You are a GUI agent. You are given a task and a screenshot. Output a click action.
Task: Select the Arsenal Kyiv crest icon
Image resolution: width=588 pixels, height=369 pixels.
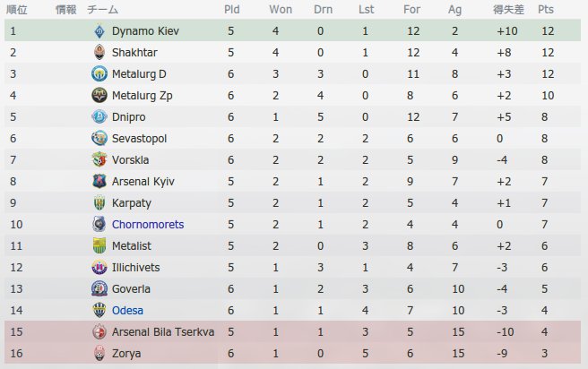pos(99,181)
